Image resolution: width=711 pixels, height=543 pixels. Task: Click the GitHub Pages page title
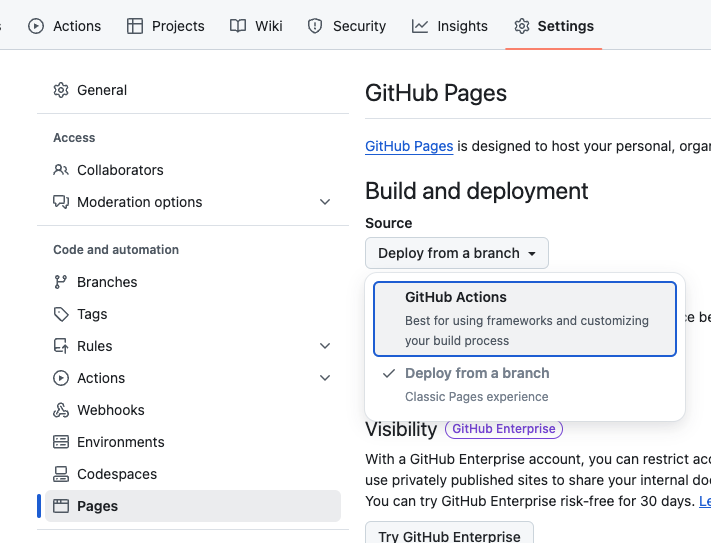click(436, 93)
